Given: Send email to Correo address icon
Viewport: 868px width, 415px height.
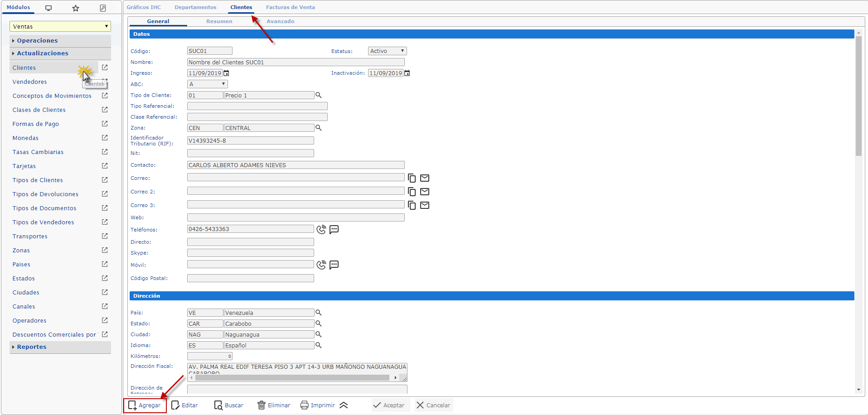Looking at the screenshot, I should point(425,178).
